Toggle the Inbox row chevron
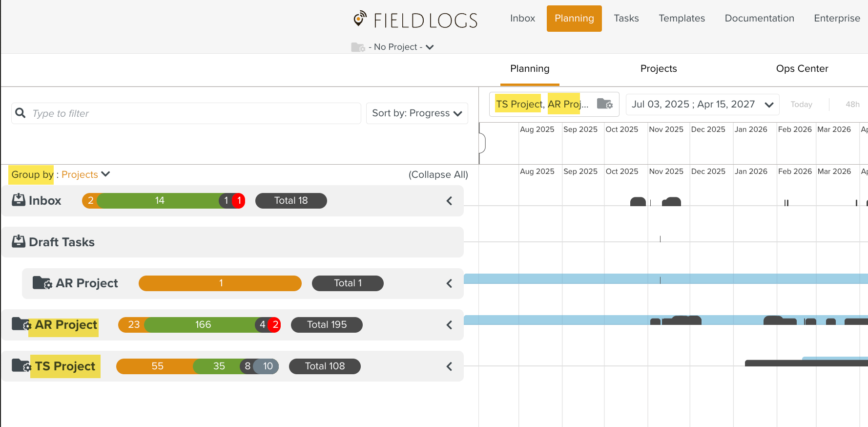This screenshot has height=427, width=868. (449, 201)
